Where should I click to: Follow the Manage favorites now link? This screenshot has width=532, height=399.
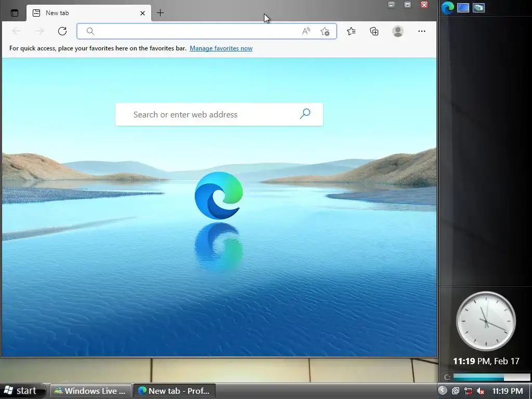(x=221, y=48)
